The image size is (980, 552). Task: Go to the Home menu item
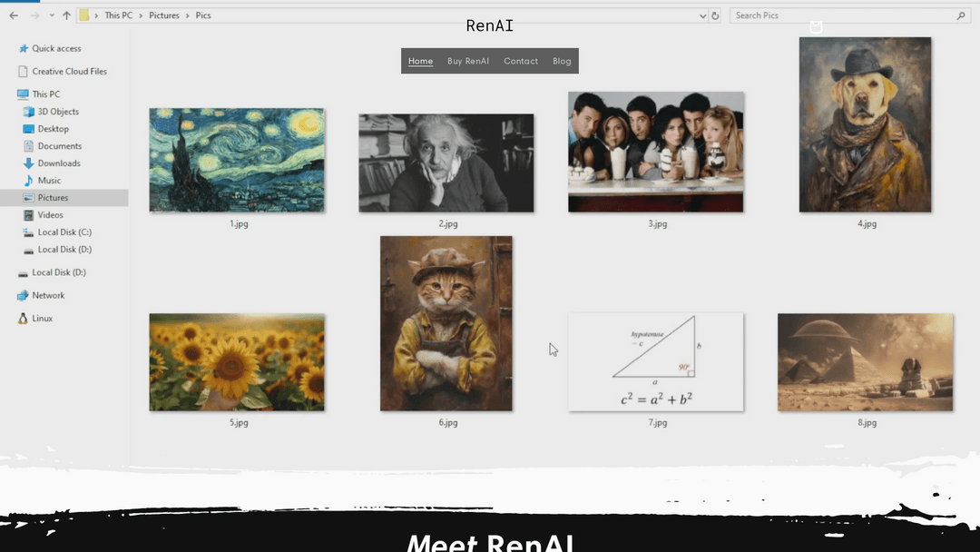420,62
